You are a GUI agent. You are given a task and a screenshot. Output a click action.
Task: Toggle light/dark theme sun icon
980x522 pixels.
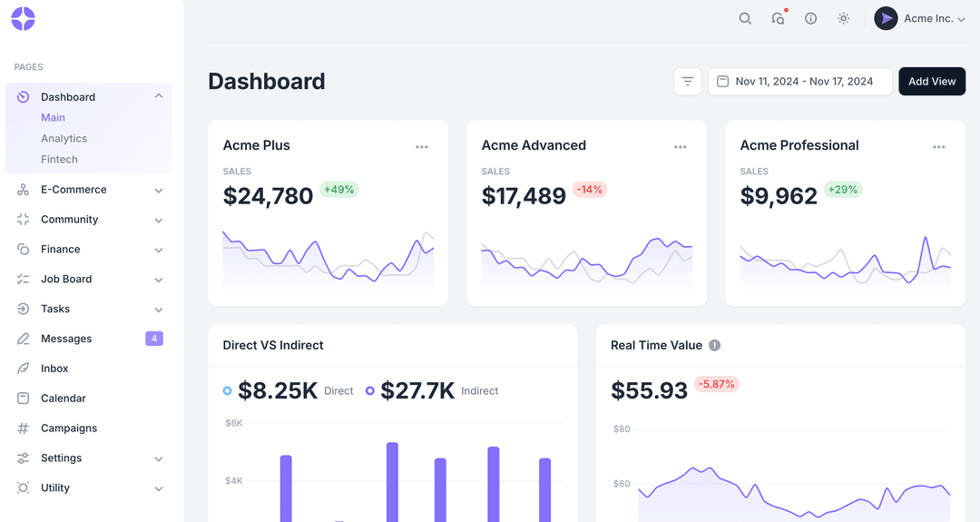(844, 18)
